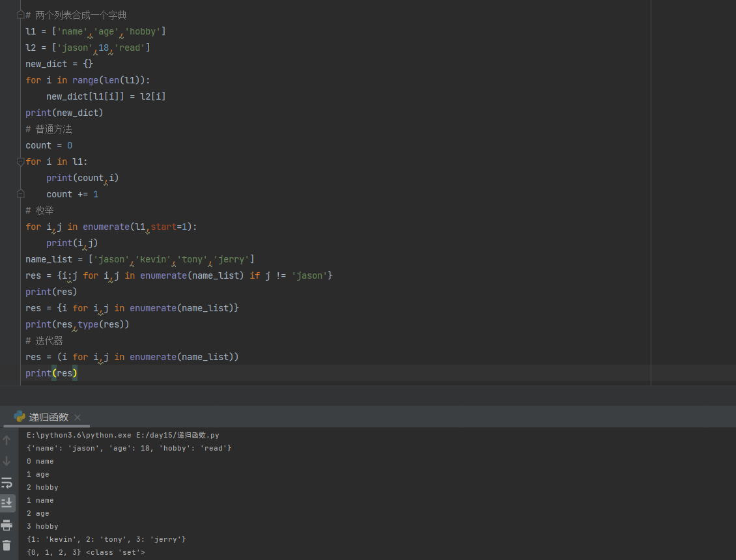Viewport: 736px width, 560px height.
Task: Click the 'print(count,i)' line
Action: click(x=83, y=178)
